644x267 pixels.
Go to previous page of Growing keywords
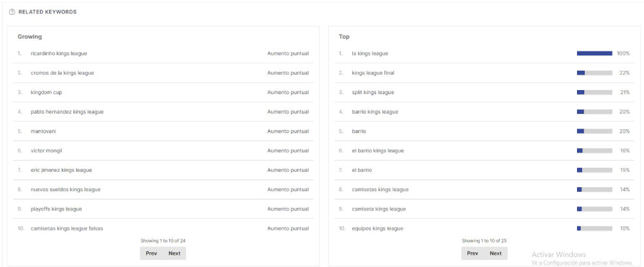coord(151,253)
